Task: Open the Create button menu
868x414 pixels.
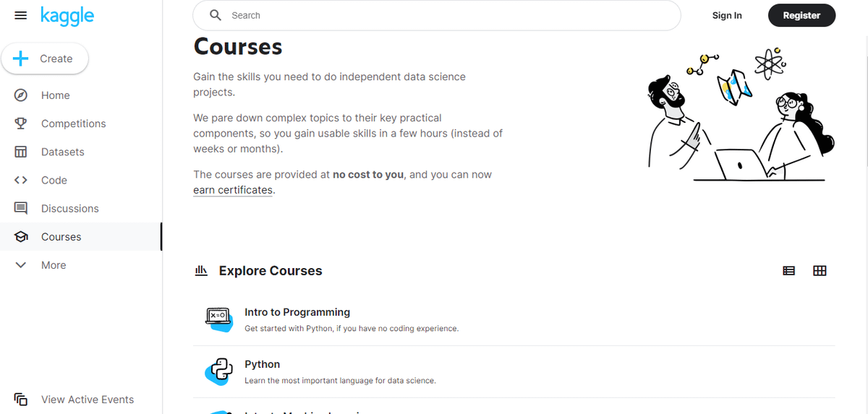Action: point(45,59)
